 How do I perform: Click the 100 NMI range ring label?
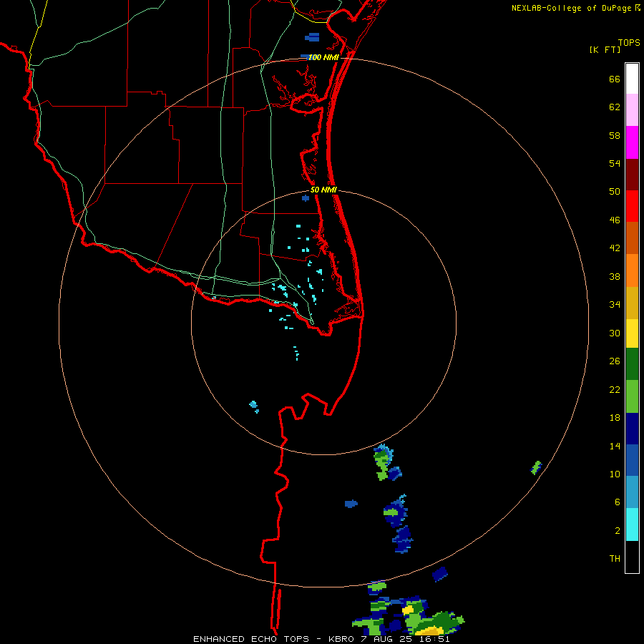(x=323, y=57)
